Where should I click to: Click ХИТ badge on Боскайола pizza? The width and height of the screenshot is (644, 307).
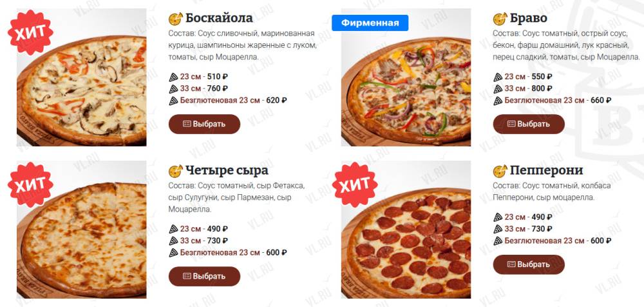point(31,32)
